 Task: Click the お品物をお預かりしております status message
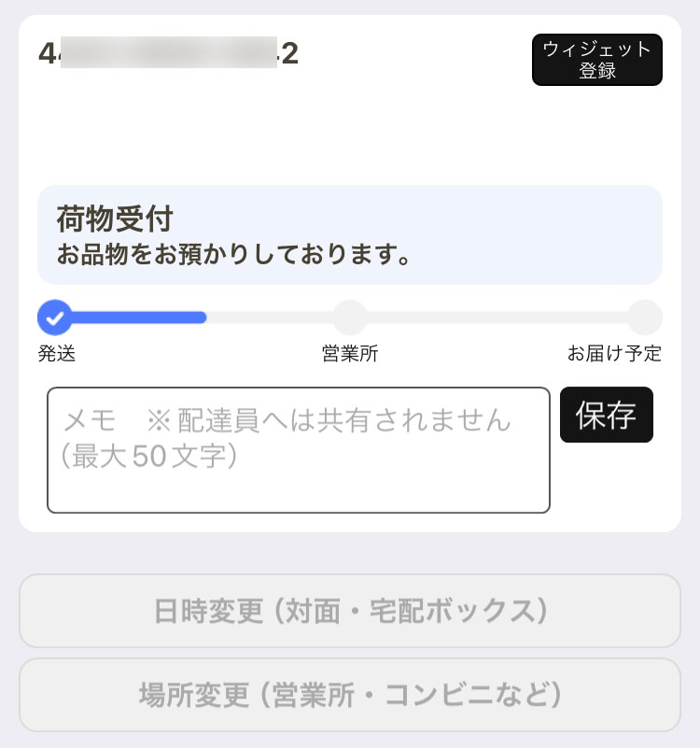click(233, 254)
